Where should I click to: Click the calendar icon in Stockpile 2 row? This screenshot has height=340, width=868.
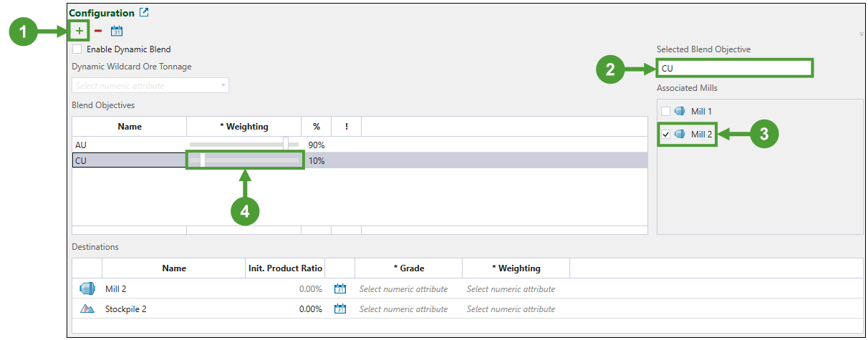click(x=341, y=309)
